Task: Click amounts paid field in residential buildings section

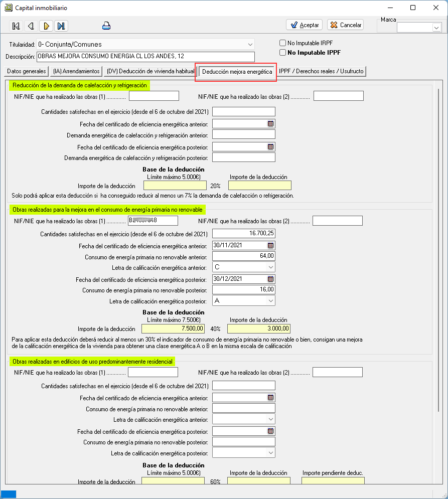Action: (244, 386)
